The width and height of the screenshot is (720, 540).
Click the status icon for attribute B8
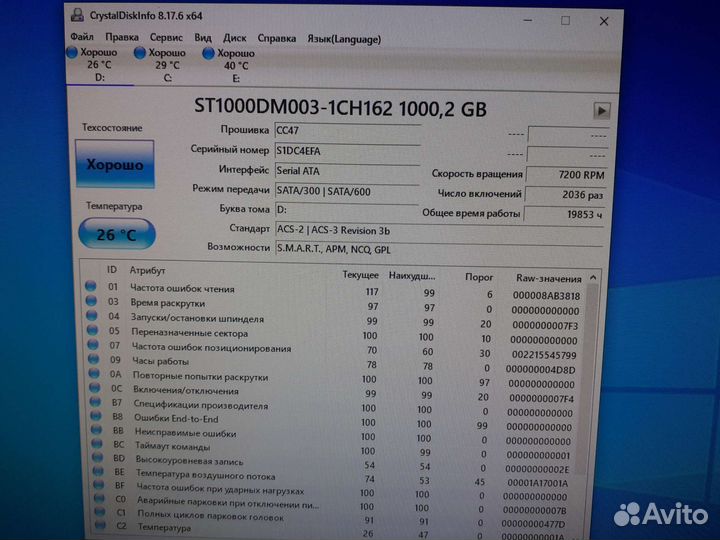coord(96,416)
